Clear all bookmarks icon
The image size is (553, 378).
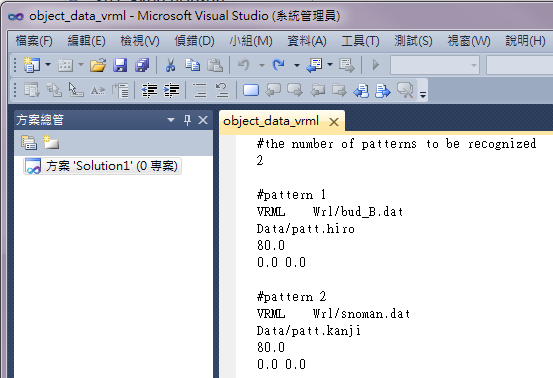point(405,90)
